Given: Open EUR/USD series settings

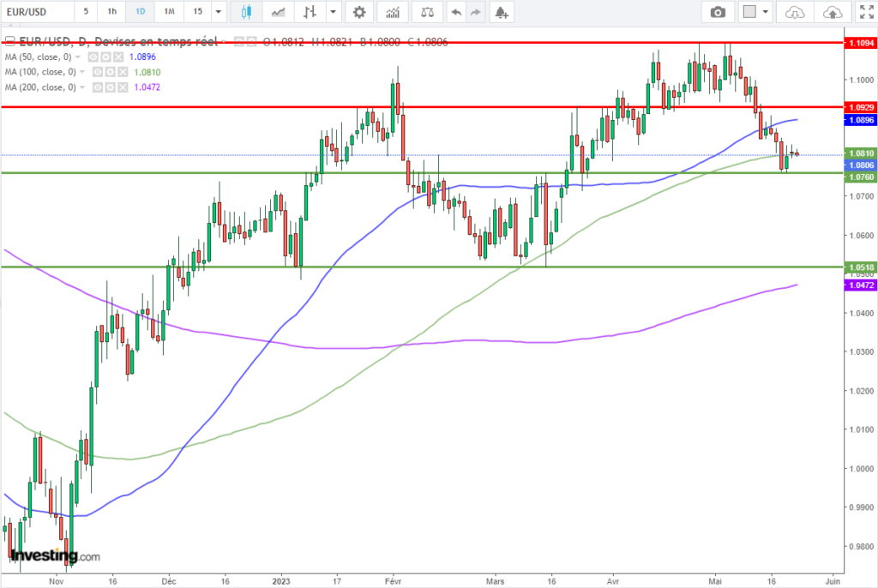Looking at the screenshot, I should [x=251, y=41].
